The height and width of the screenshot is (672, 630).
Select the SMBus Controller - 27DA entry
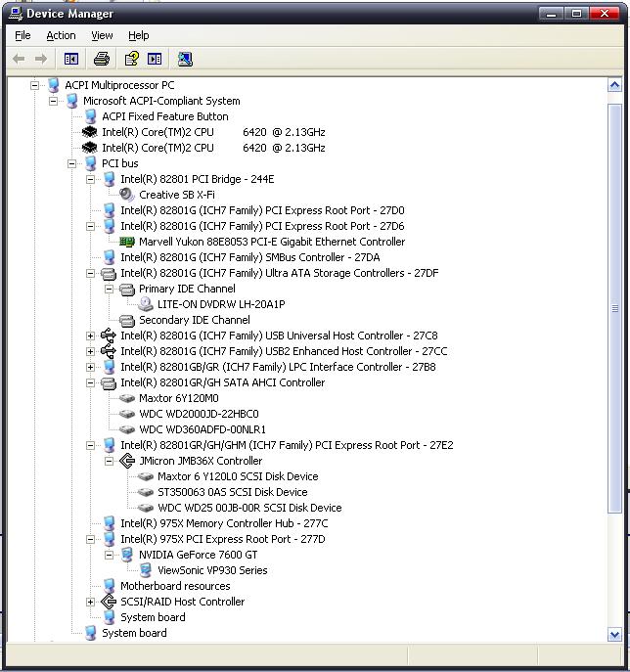249,257
